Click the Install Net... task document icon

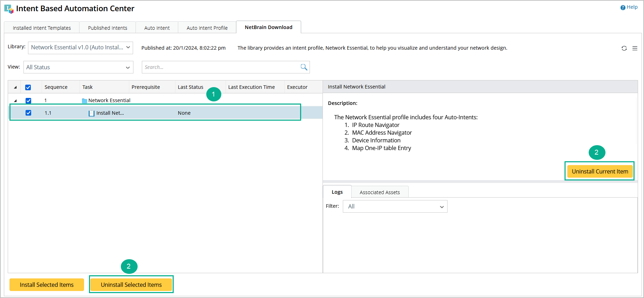coord(92,113)
